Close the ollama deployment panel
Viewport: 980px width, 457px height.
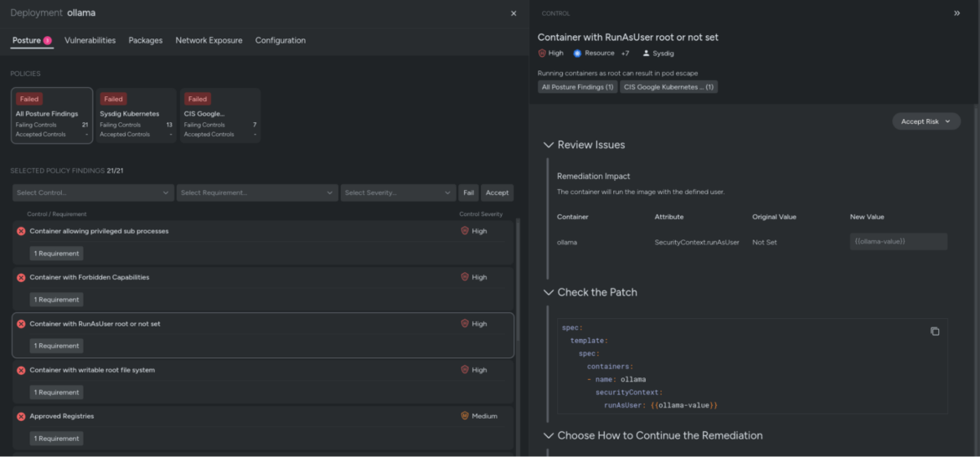click(x=513, y=13)
